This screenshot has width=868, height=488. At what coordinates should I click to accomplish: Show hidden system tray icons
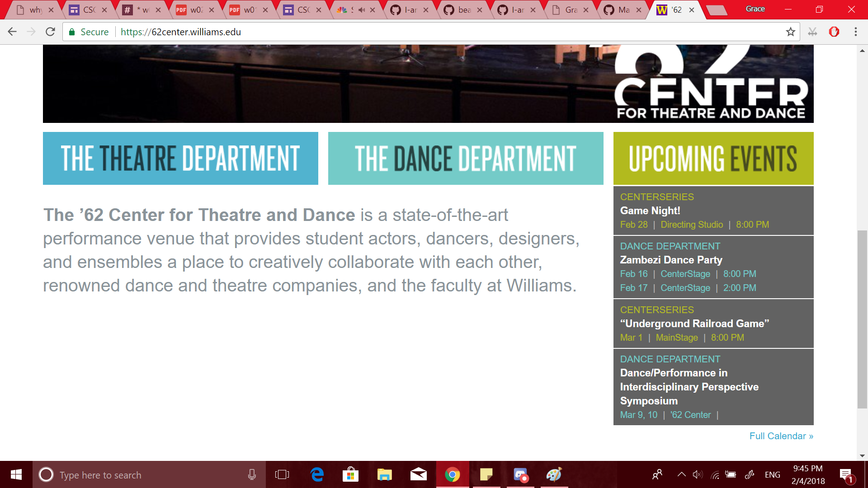tap(681, 474)
